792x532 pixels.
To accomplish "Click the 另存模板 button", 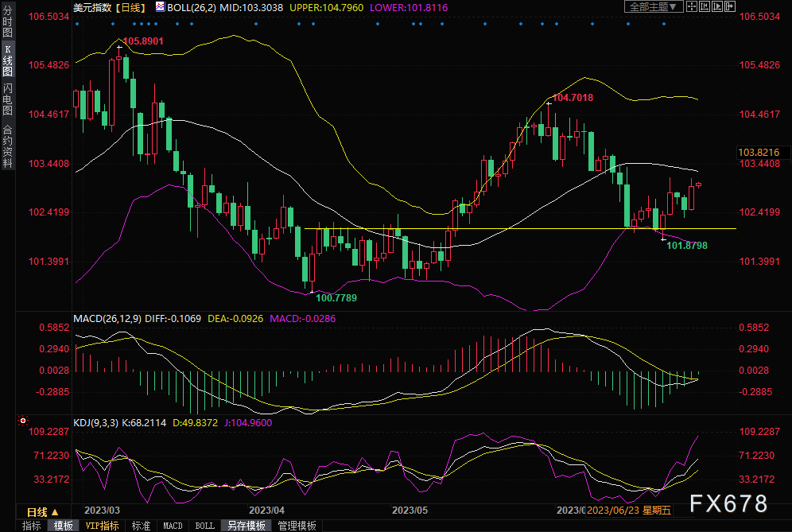I will pyautogui.click(x=247, y=526).
